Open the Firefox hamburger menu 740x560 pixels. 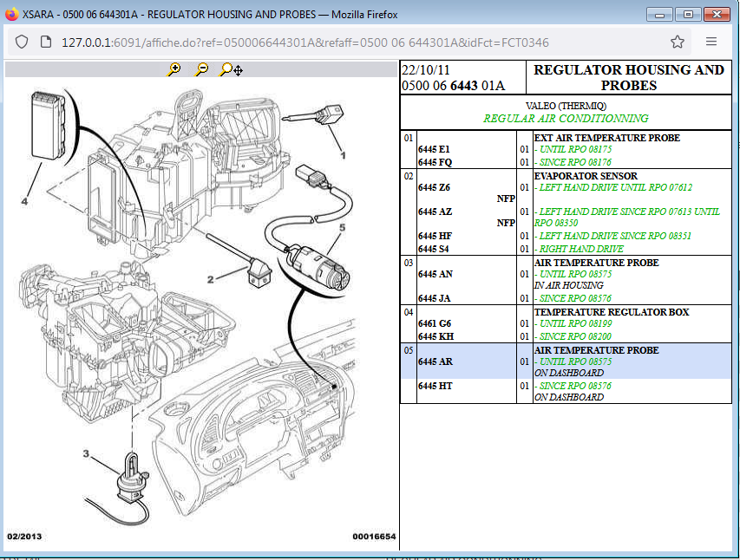coord(711,42)
